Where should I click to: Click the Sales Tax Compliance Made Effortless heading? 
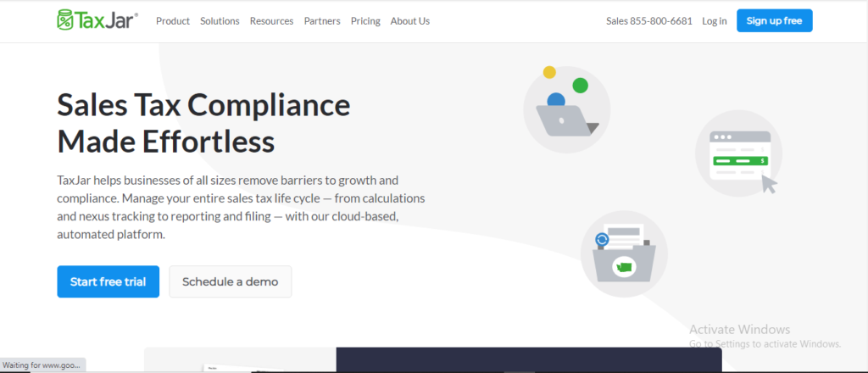tap(203, 123)
